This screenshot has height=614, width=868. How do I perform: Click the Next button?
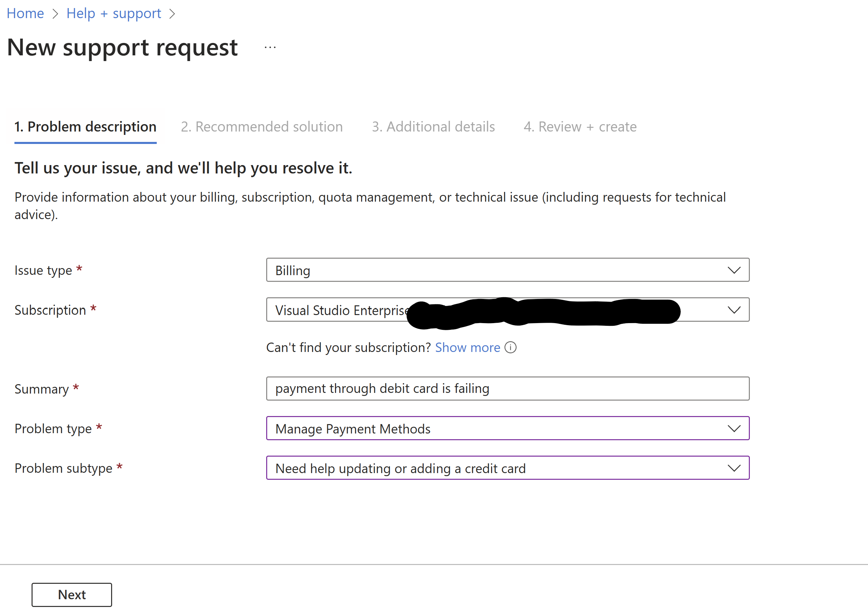(72, 595)
